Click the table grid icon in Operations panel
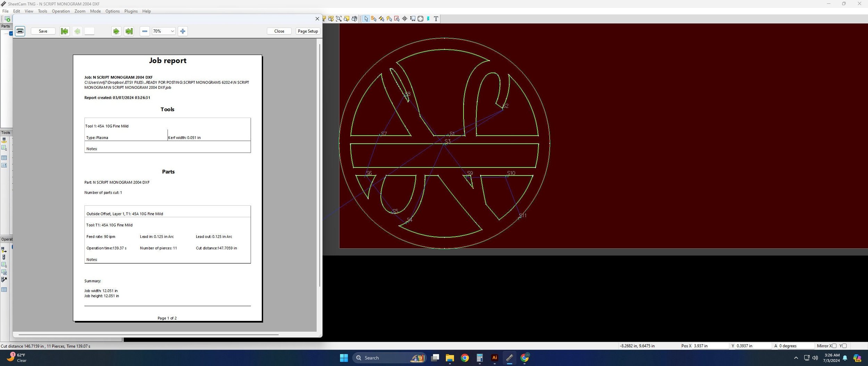This screenshot has width=868, height=366. point(4,290)
